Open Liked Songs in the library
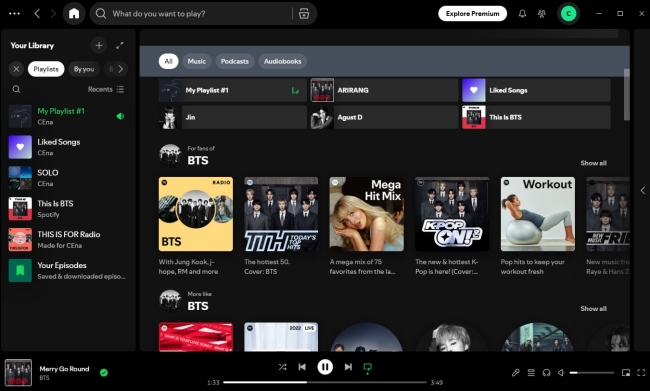The height and width of the screenshot is (391, 650). click(x=68, y=147)
